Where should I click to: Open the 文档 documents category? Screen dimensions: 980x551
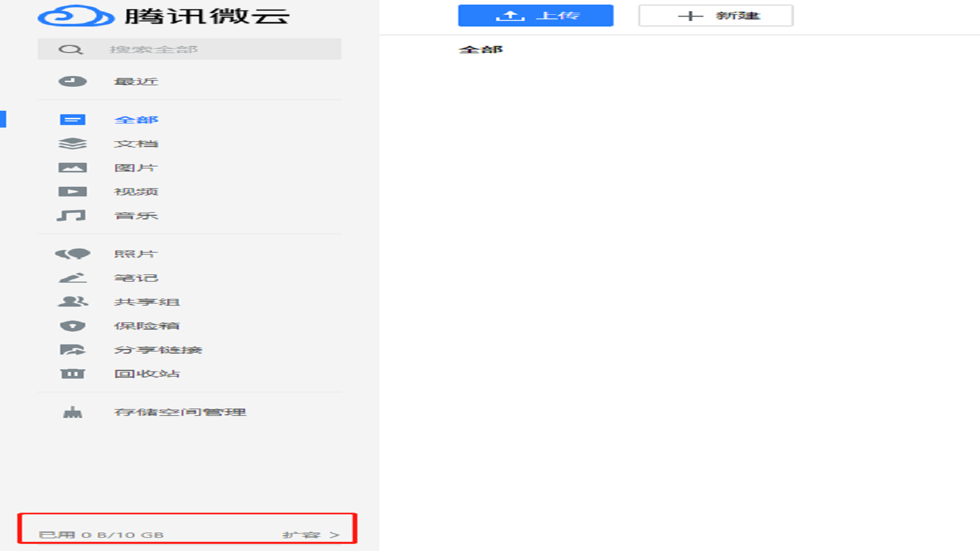[x=136, y=144]
